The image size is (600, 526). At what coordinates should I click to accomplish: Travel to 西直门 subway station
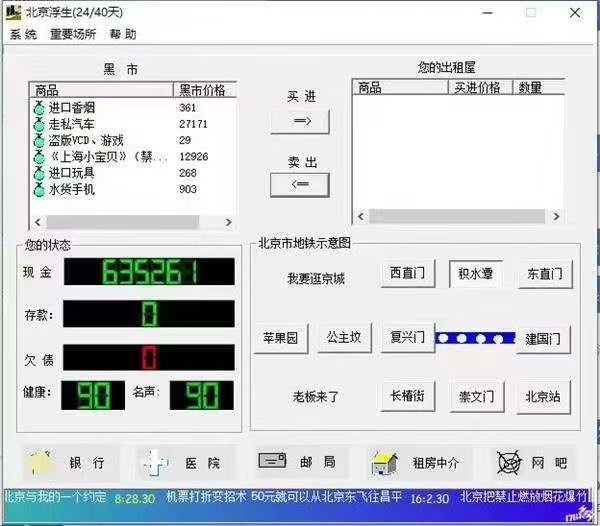(x=407, y=273)
